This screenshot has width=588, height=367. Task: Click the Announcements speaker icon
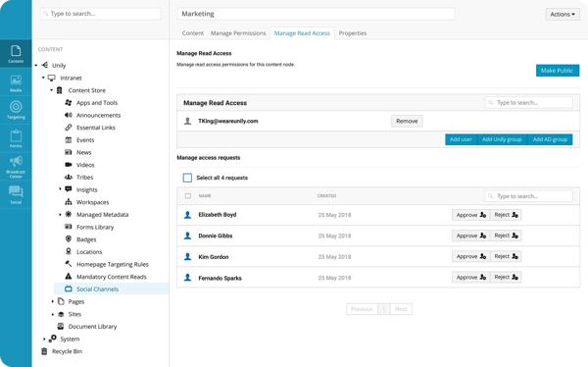[x=69, y=115]
